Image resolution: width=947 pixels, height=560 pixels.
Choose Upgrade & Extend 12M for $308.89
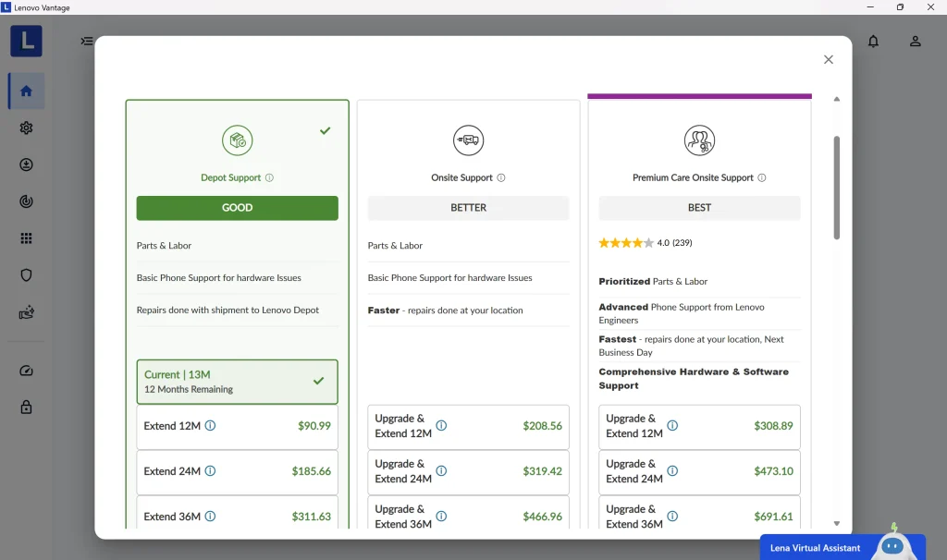(699, 427)
